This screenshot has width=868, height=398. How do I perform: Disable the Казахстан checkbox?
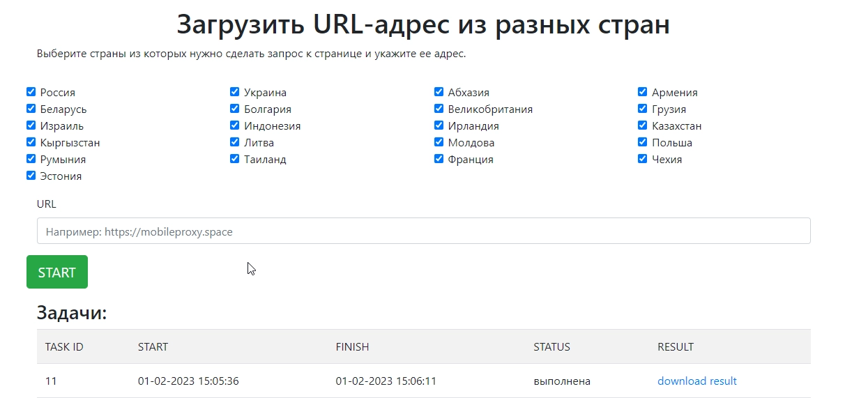[x=643, y=125]
